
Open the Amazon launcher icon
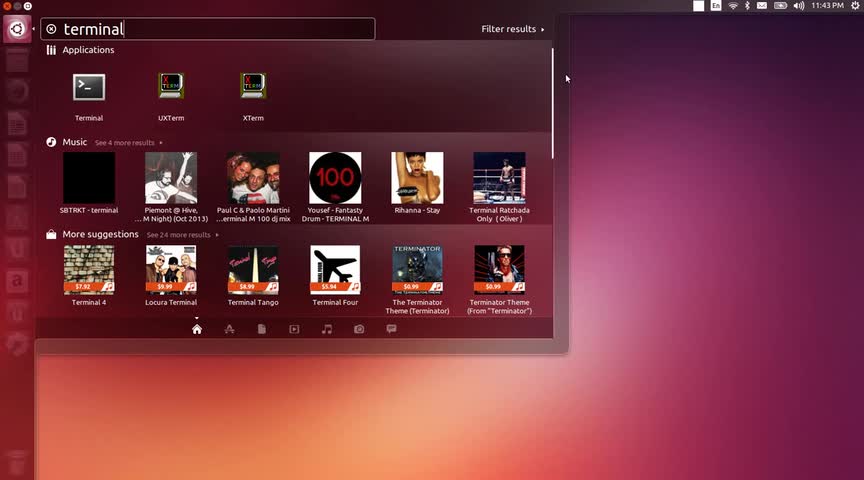pos(17,281)
